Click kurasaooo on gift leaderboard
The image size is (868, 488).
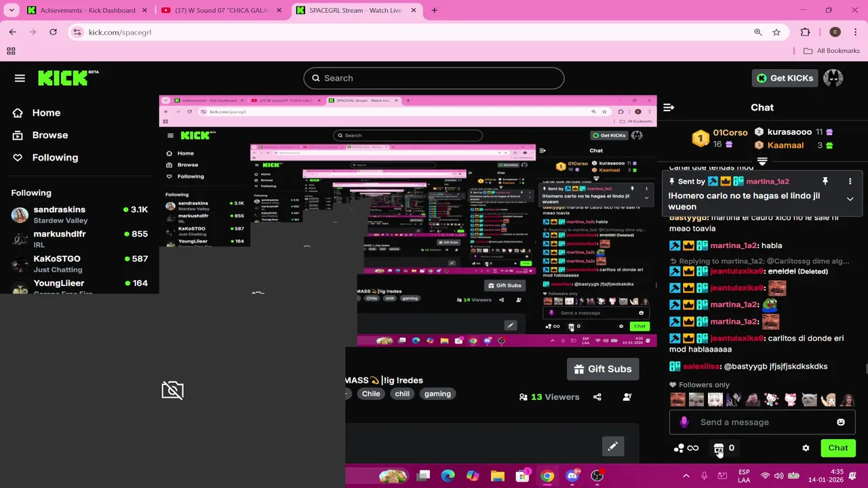(x=789, y=132)
